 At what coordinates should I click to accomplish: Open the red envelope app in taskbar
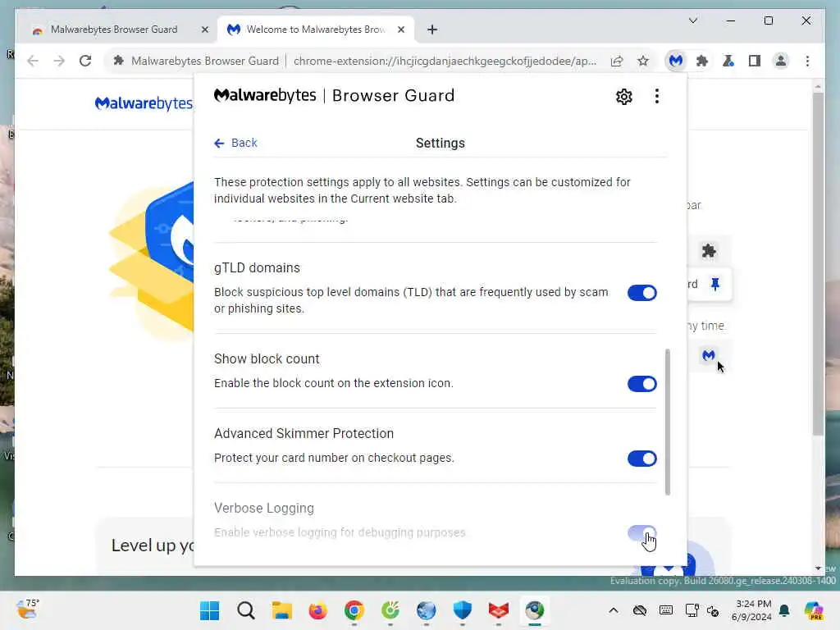(x=498, y=610)
